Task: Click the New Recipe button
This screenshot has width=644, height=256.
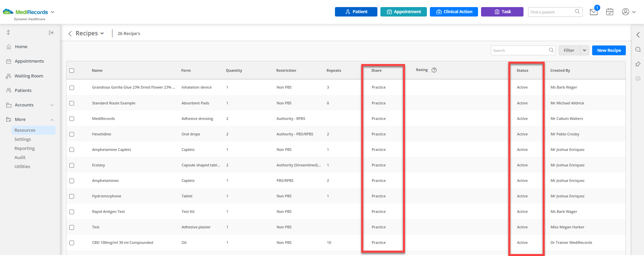Action: [x=609, y=50]
